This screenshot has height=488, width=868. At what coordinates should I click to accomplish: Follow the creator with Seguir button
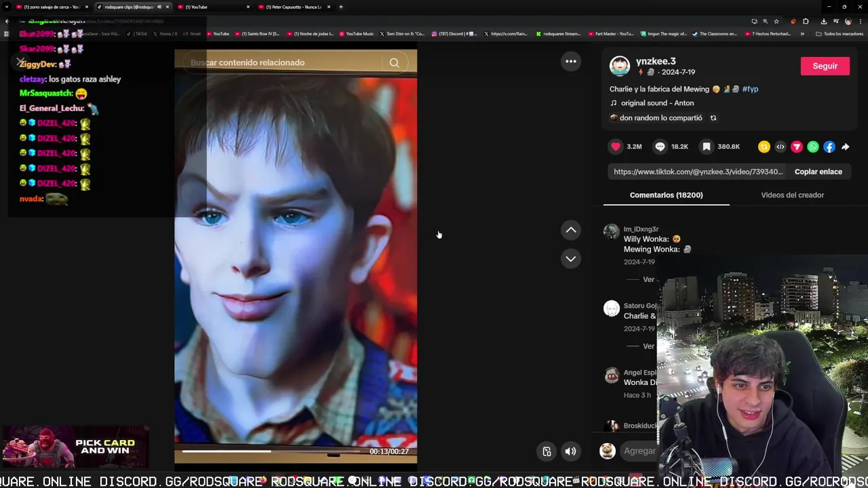point(825,66)
